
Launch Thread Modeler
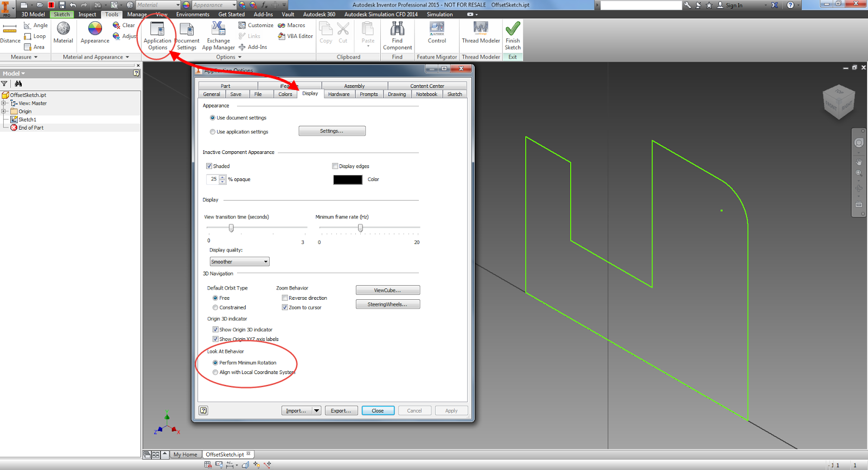coord(481,33)
